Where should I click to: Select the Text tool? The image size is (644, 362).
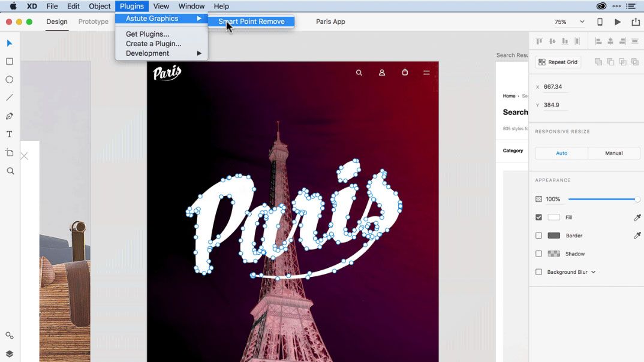tap(10, 134)
